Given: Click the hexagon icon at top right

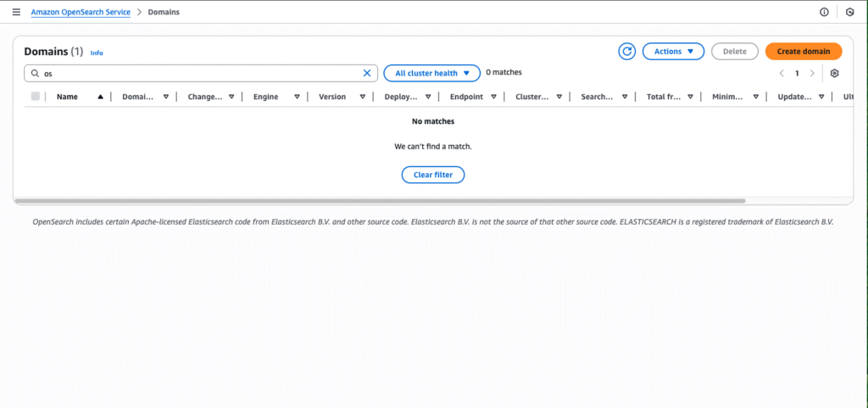Looking at the screenshot, I should [x=849, y=13].
